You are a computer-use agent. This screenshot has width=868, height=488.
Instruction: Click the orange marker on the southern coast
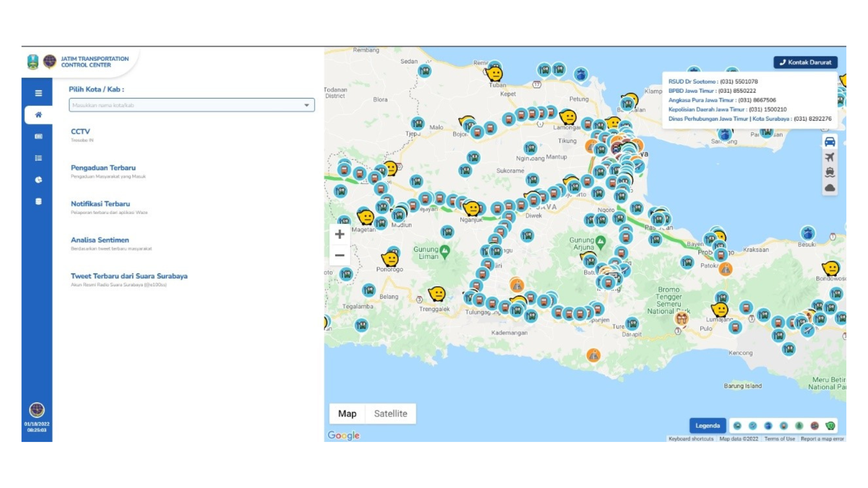[594, 356]
